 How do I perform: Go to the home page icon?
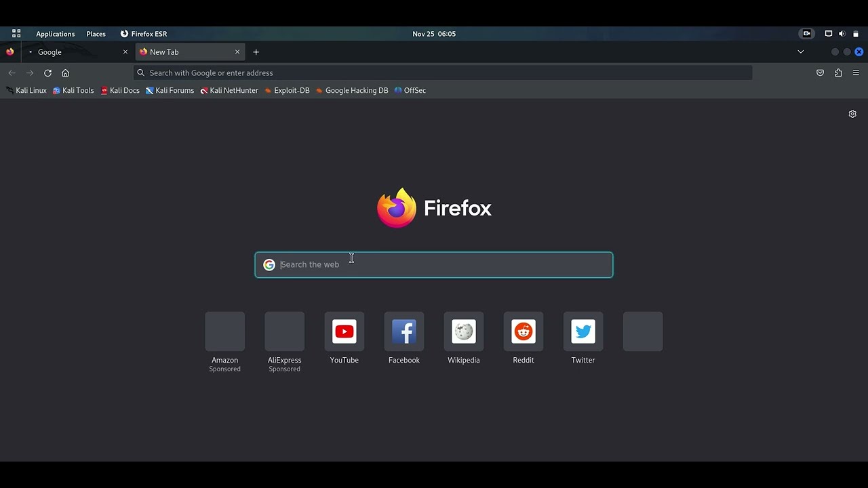[x=65, y=73]
